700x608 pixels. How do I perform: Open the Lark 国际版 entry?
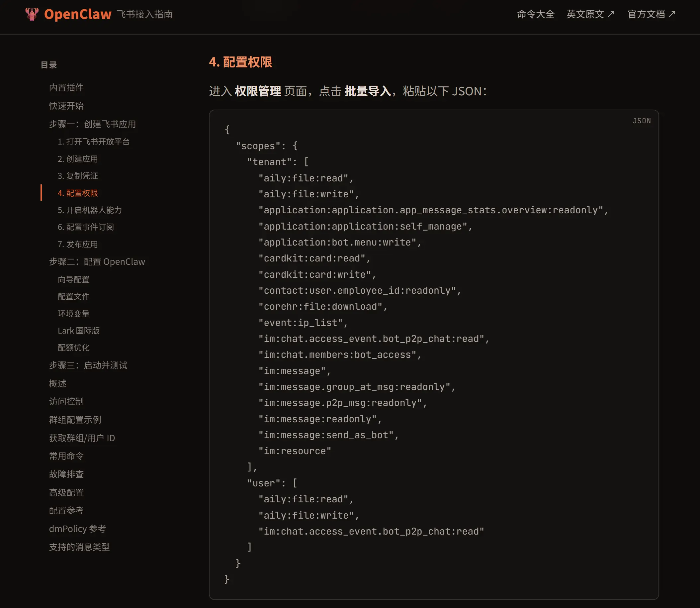(79, 331)
